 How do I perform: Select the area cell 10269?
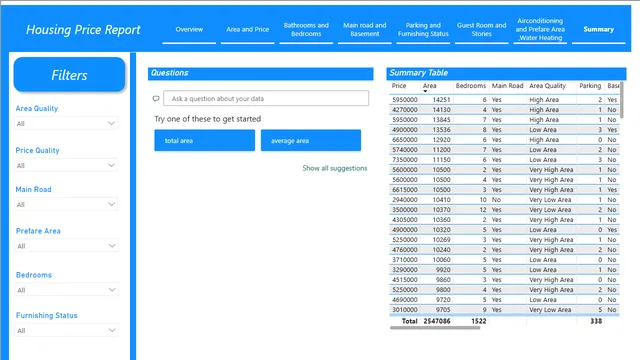pos(441,240)
